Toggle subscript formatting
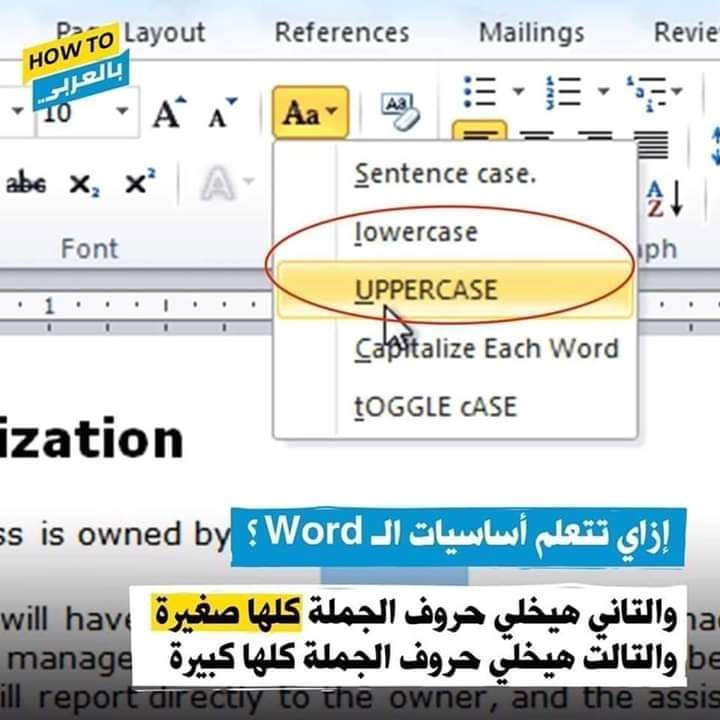720x720 pixels. click(x=86, y=185)
